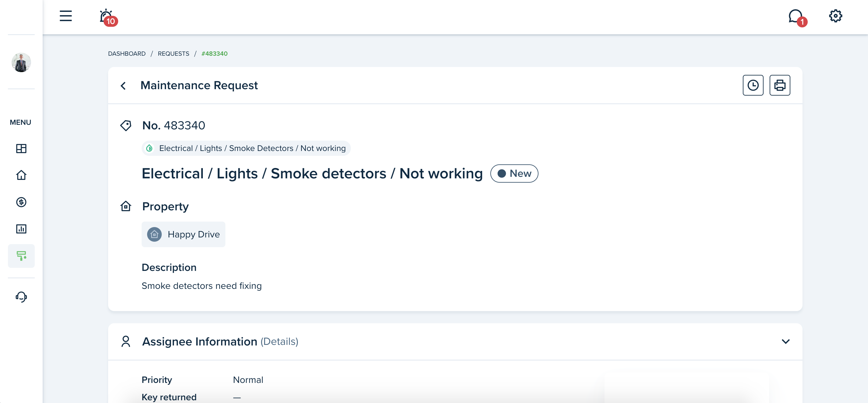Open the Support headset icon in sidebar

coord(21,297)
